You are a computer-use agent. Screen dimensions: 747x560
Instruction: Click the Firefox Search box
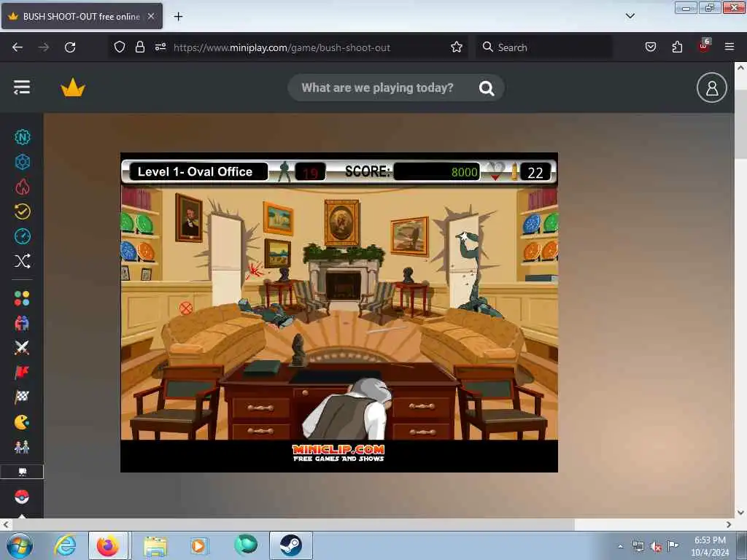(544, 47)
